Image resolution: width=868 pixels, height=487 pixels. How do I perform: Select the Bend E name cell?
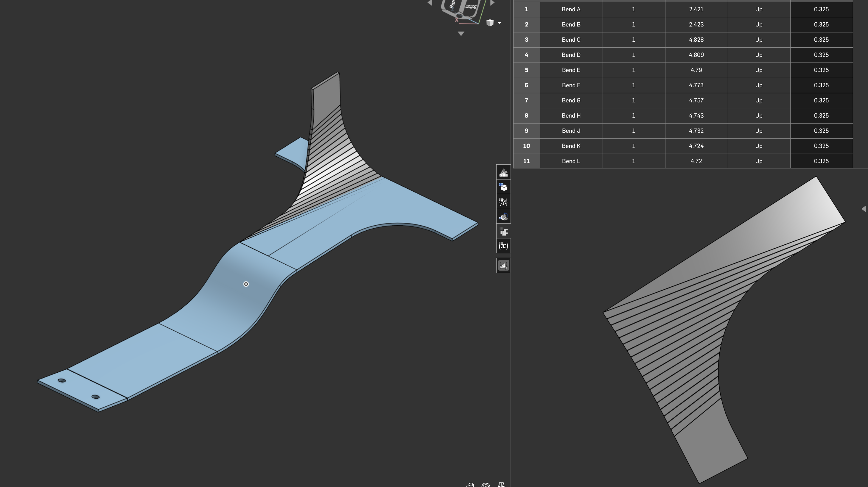click(x=571, y=70)
